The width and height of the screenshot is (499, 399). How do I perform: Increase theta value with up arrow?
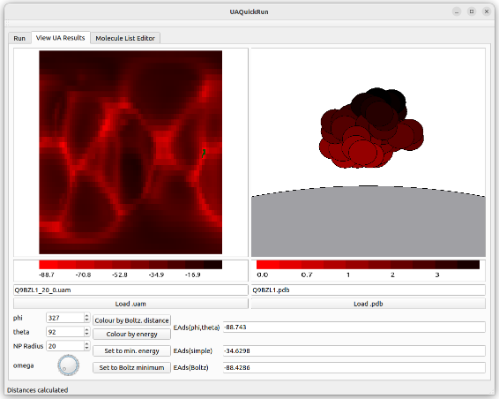[87, 330]
